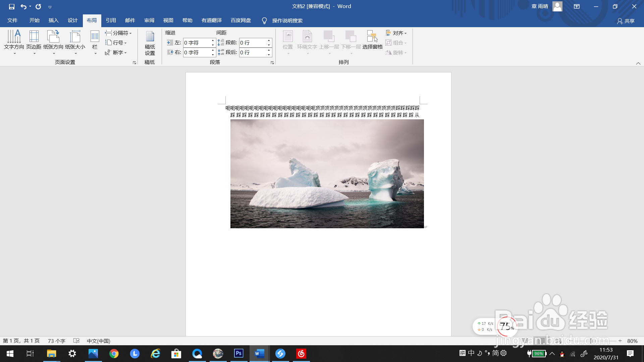Click the Save icon in title bar

[12, 6]
